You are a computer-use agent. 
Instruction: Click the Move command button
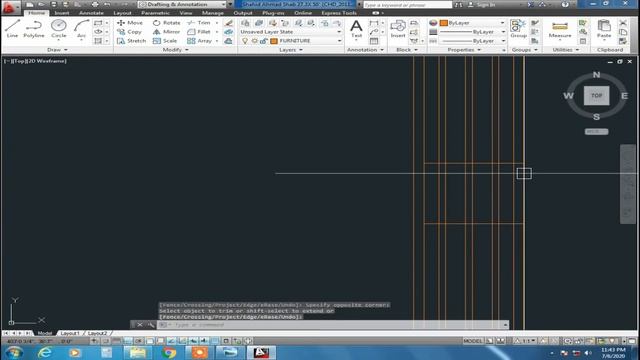click(130, 23)
